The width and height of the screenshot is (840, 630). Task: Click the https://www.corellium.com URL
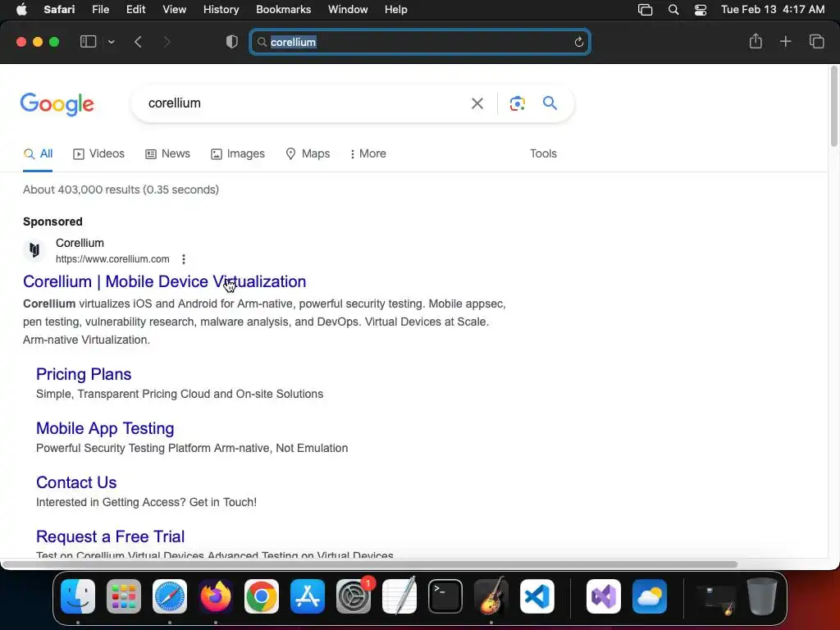coord(112,259)
